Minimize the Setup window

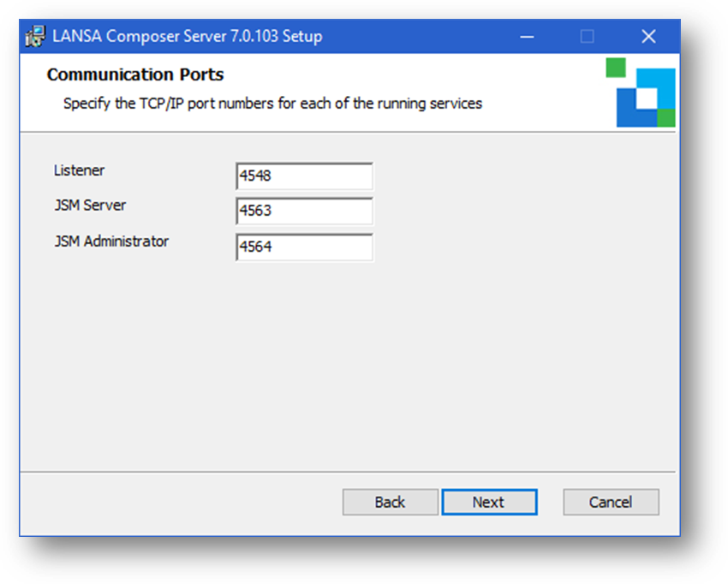(x=524, y=37)
